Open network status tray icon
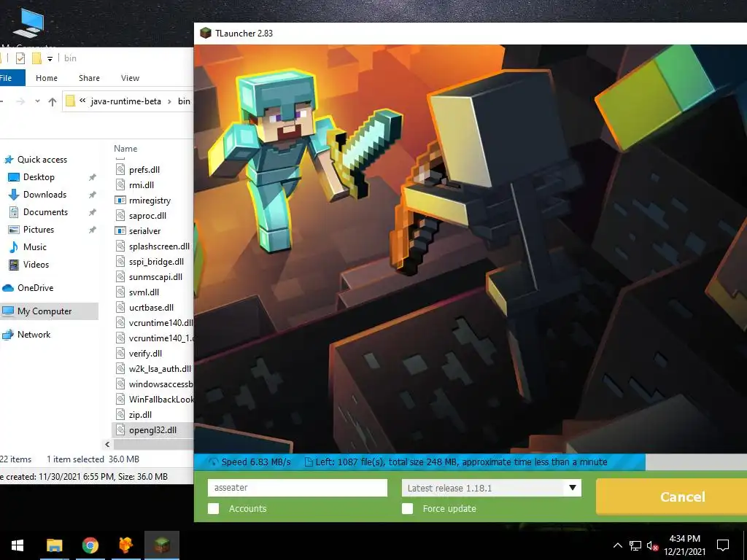The height and width of the screenshot is (560, 747). click(x=635, y=545)
